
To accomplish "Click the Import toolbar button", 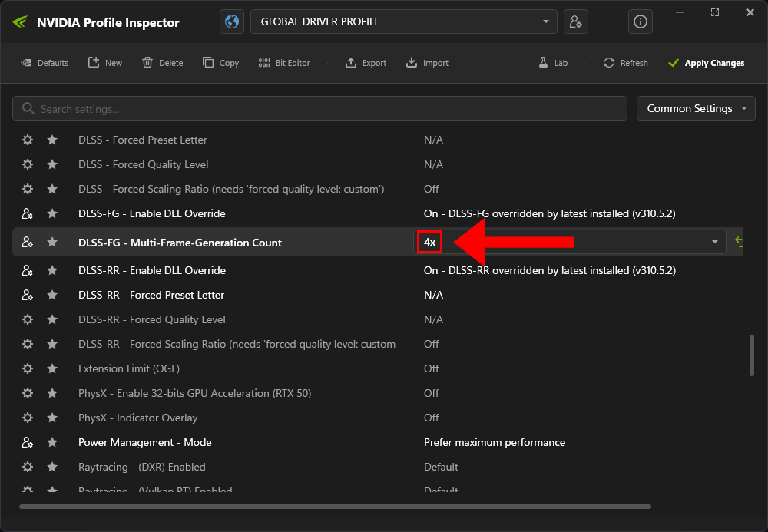I will [x=427, y=63].
